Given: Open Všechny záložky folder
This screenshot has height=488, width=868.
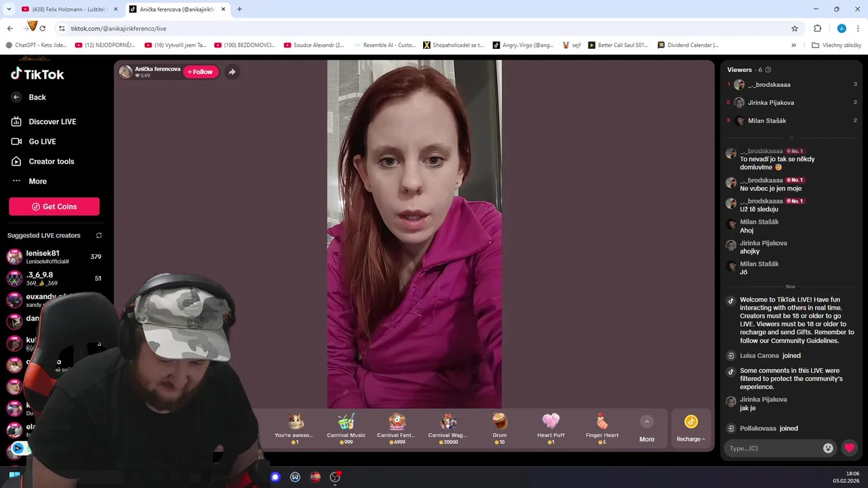Looking at the screenshot, I should point(836,45).
